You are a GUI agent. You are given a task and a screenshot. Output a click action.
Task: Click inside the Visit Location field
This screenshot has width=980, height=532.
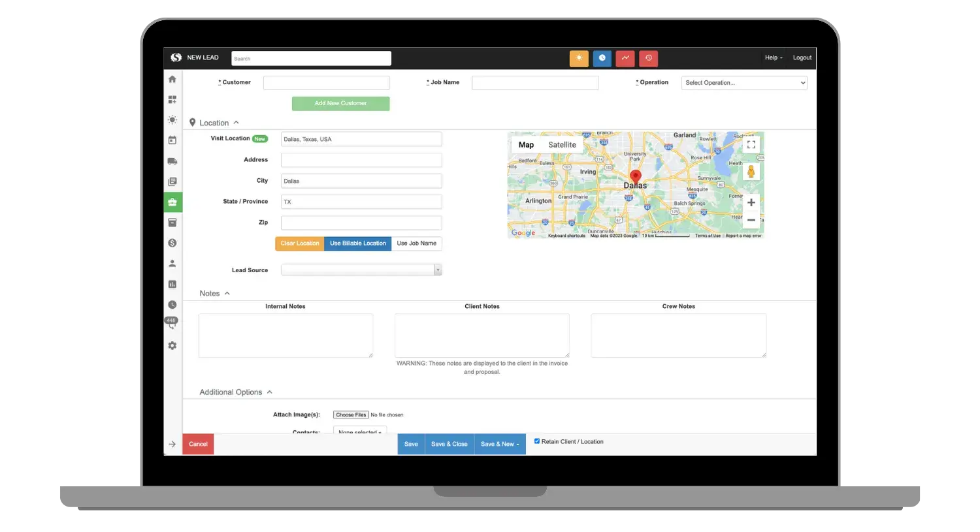(361, 138)
